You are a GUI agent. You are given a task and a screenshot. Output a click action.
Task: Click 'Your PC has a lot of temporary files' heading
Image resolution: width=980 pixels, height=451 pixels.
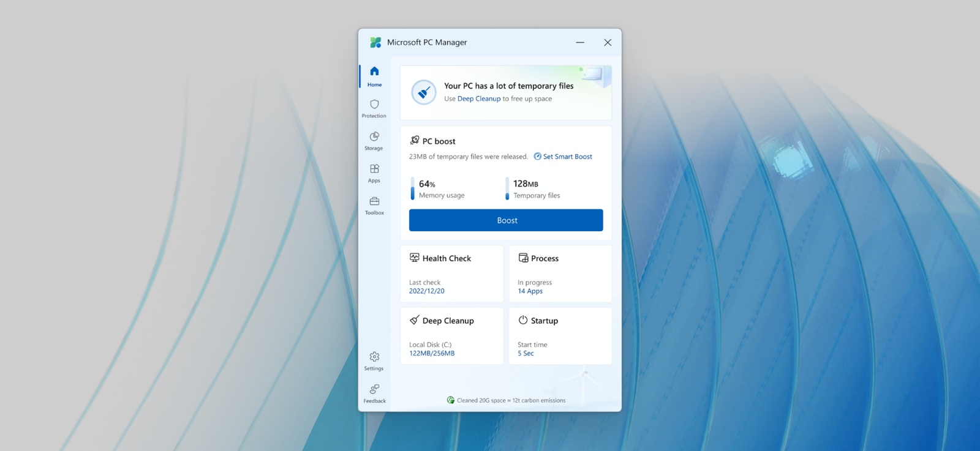(509, 86)
